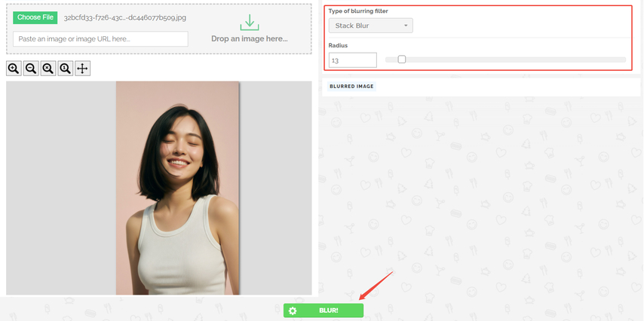Open the Stack Blur filter dropdown

pyautogui.click(x=370, y=26)
